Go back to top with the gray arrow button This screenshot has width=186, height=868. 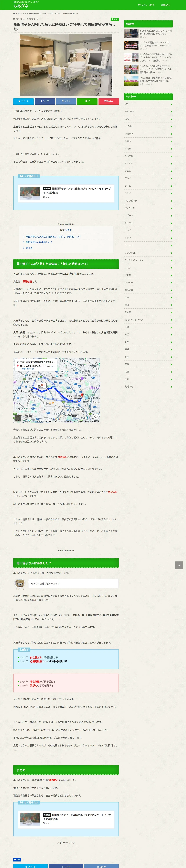pyautogui.click(x=179, y=565)
